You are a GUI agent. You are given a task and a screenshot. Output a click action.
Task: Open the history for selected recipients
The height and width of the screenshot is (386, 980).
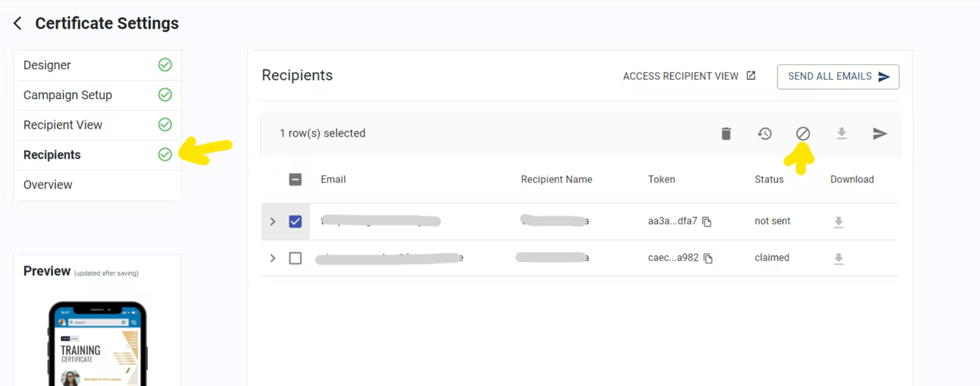point(764,133)
